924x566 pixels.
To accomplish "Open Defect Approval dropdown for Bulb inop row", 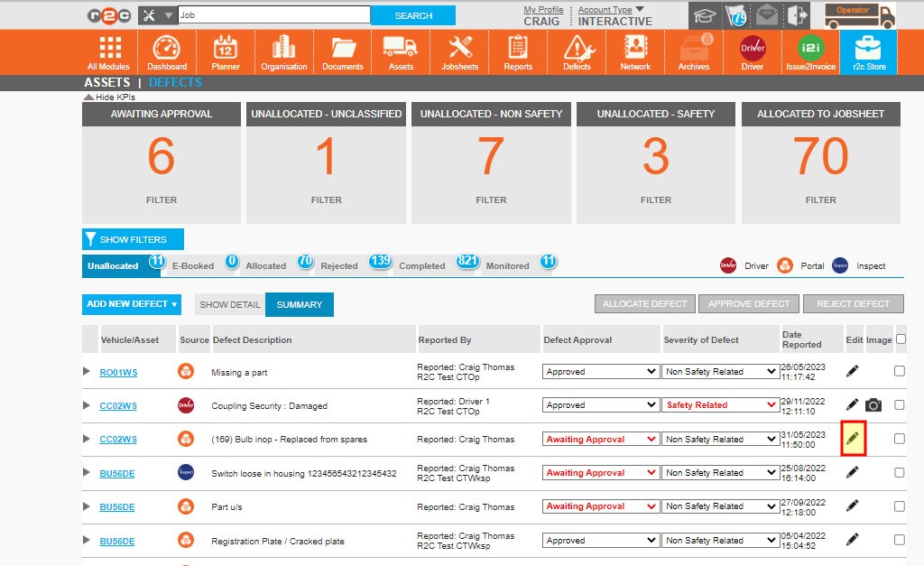I will pos(600,440).
